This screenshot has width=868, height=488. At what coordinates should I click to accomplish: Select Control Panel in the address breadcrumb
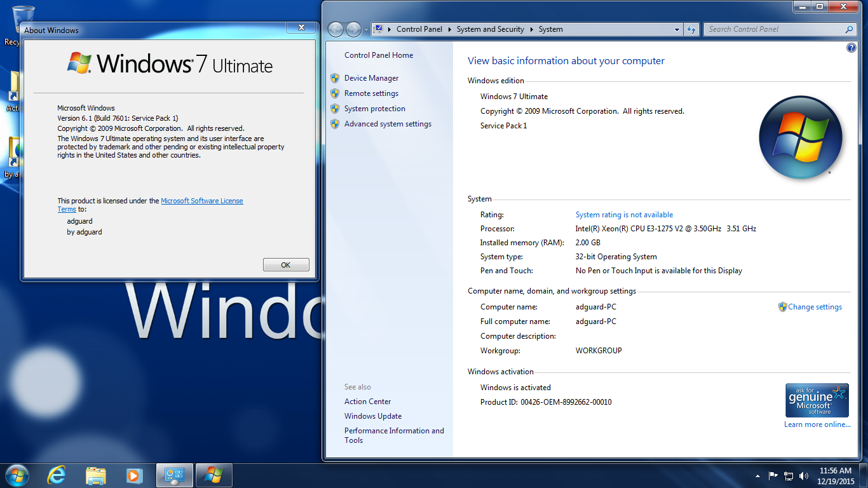point(419,29)
